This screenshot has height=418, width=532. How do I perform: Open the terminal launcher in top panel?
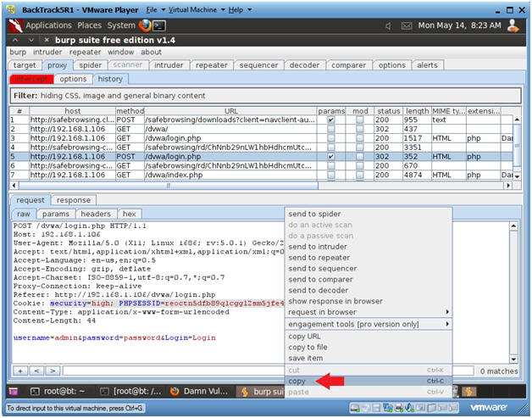(158, 25)
